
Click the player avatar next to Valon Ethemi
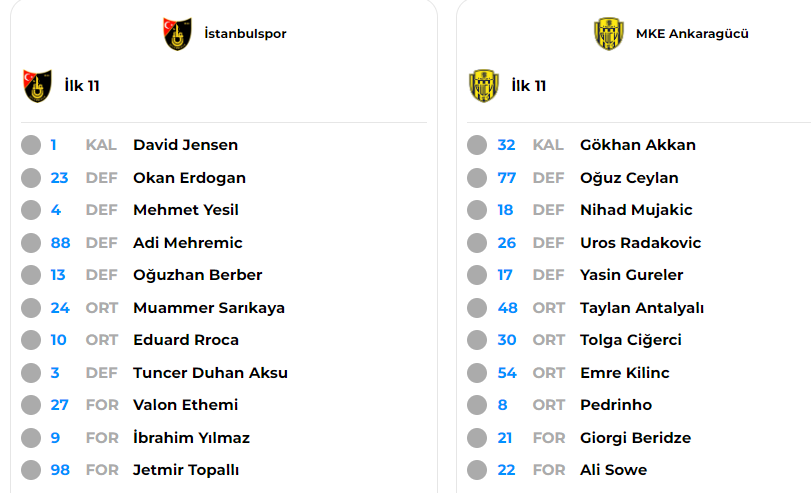point(31,405)
